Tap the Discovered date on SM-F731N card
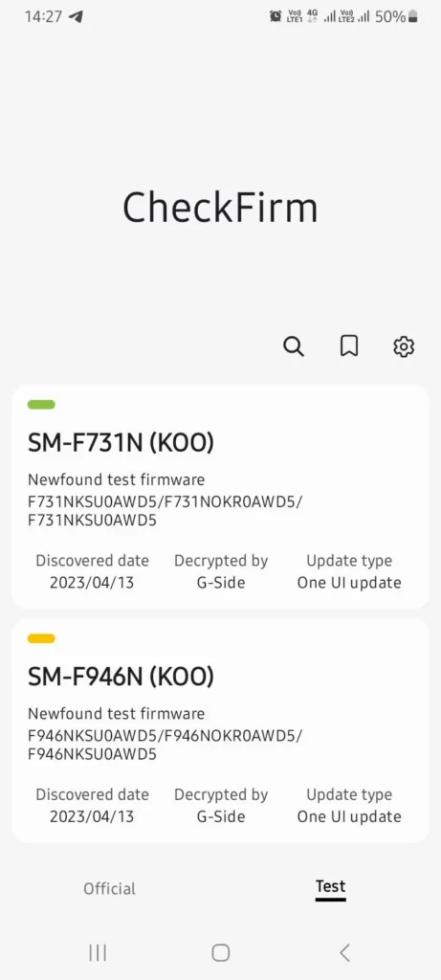 pyautogui.click(x=92, y=571)
